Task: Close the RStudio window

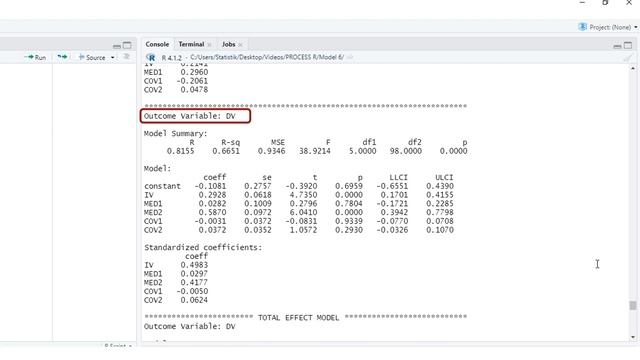Action: pyautogui.click(x=629, y=2)
